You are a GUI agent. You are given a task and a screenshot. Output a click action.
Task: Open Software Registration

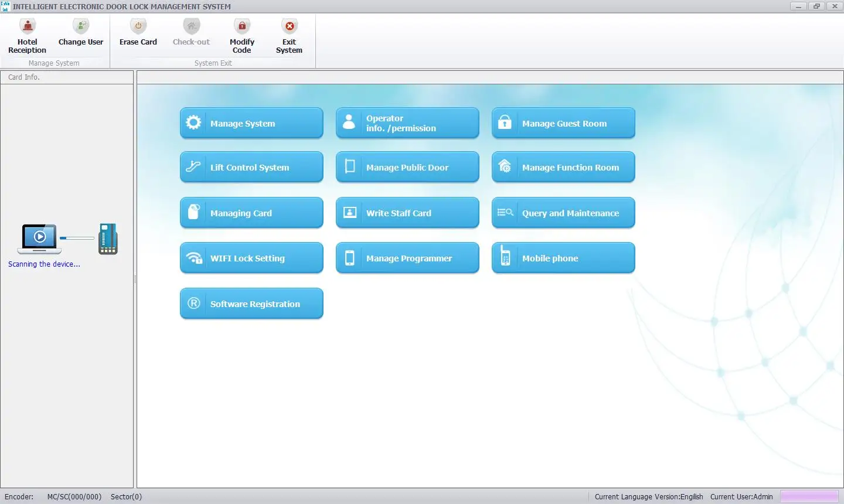coord(251,304)
